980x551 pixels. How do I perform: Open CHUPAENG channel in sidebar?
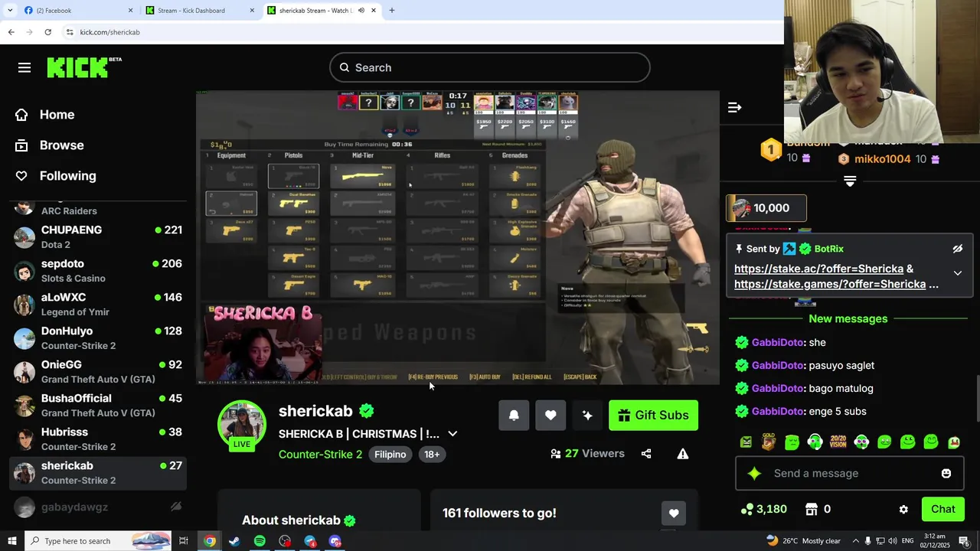coord(98,237)
